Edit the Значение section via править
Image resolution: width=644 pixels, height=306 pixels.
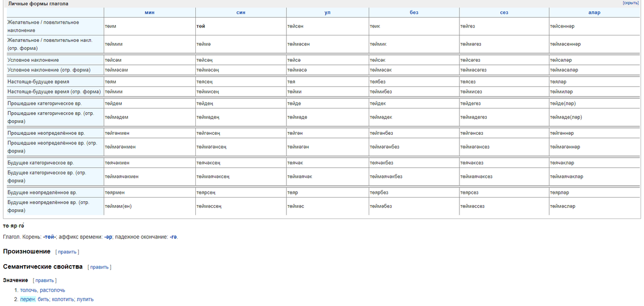[45, 280]
